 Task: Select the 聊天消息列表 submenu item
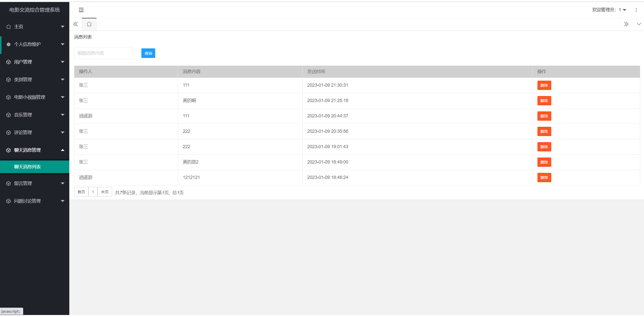pos(27,167)
